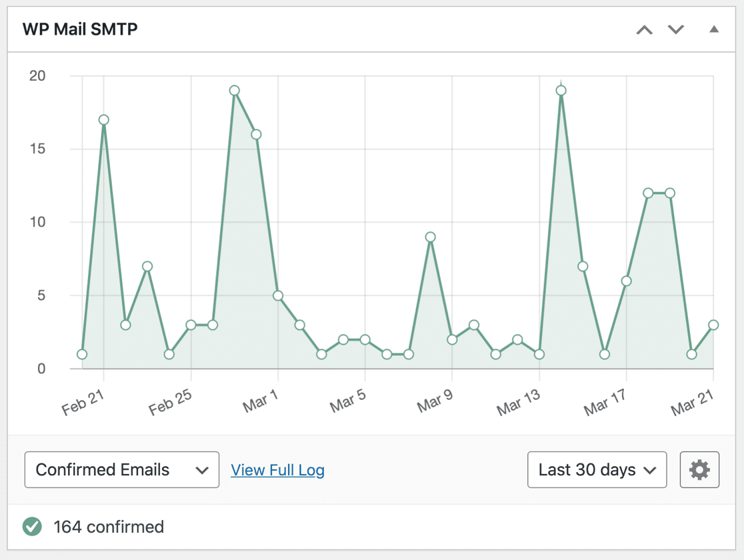The height and width of the screenshot is (560, 744).
Task: Select the Mar 9 spike data point
Action: (430, 236)
